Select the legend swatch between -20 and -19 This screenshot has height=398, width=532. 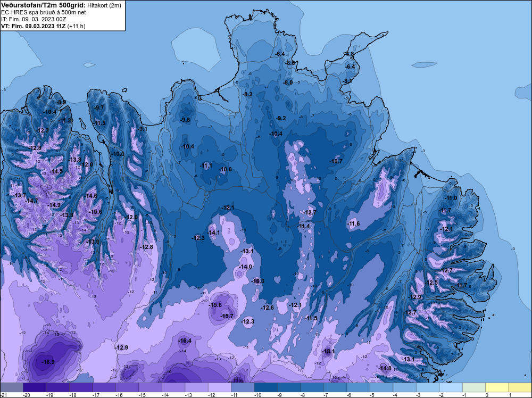[35, 387]
